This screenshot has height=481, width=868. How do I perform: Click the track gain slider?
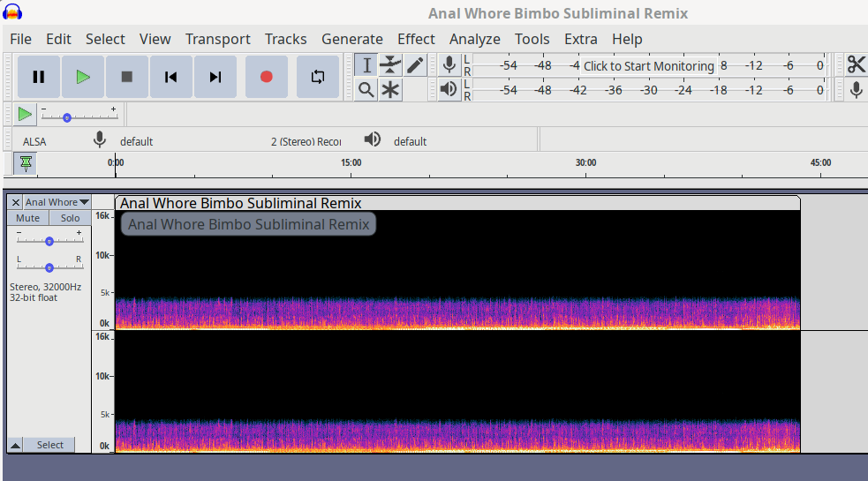coord(49,241)
